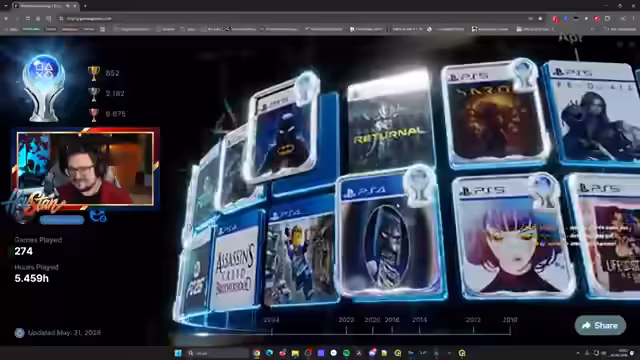Viewport: 640px width, 360px height.
Task: Click the Windows Start button
Action: click(178, 353)
